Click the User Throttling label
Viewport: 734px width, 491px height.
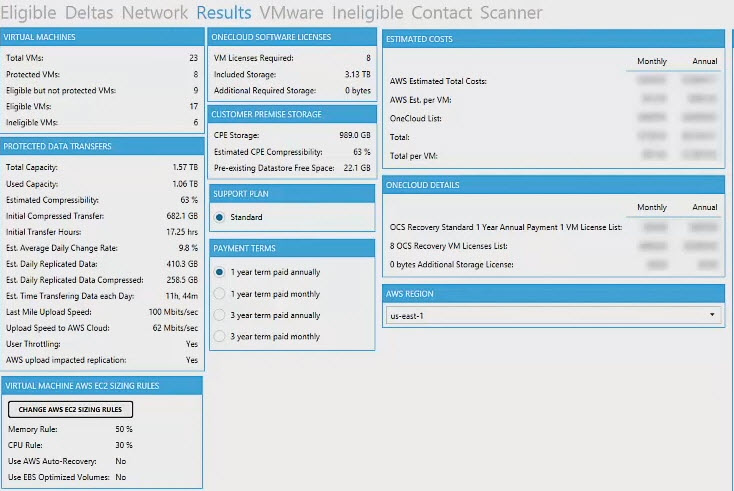click(33, 344)
